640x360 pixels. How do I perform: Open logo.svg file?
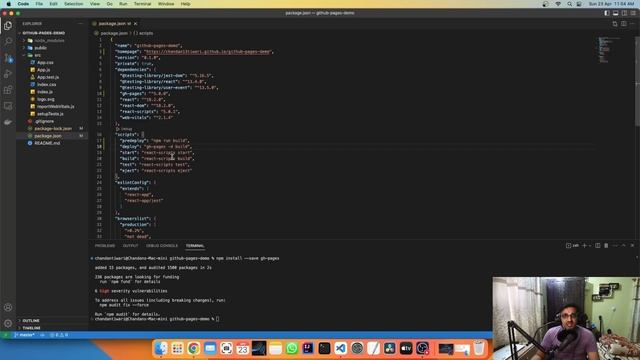click(x=45, y=99)
